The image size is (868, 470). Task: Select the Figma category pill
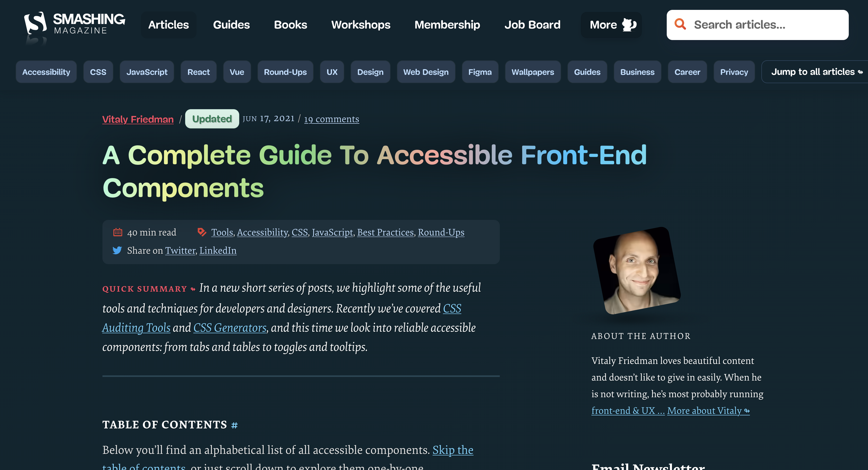pos(480,72)
